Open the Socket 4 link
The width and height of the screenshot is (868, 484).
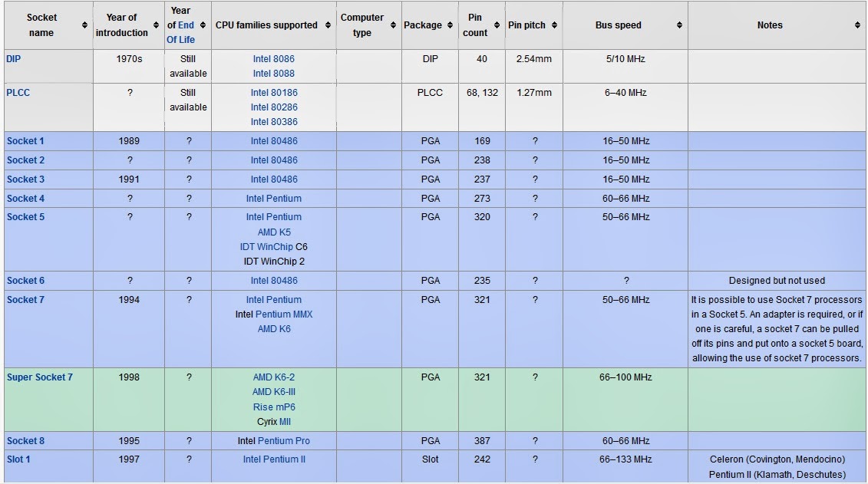pos(25,198)
